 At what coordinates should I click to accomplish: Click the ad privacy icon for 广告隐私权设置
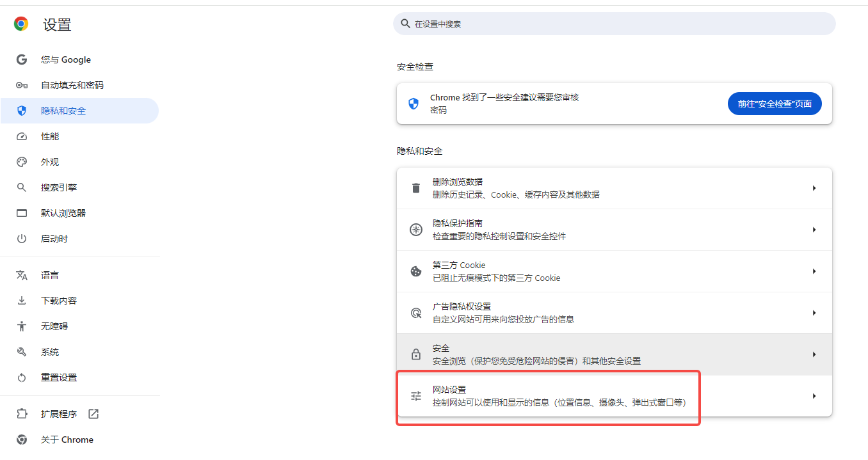tap(416, 313)
